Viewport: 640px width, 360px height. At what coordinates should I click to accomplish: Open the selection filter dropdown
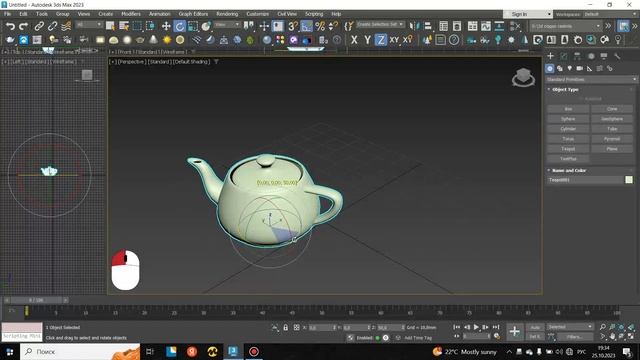pyautogui.click(x=89, y=25)
